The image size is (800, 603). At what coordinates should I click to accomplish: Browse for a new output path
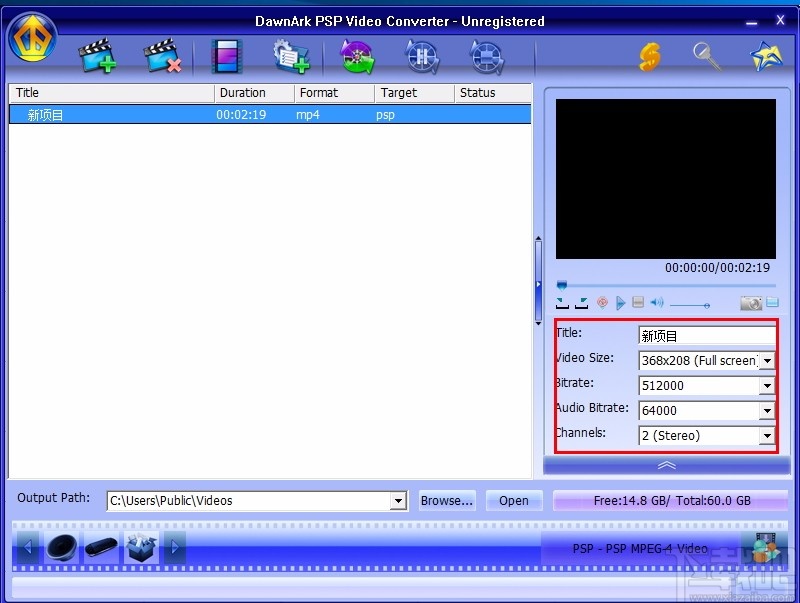pos(446,500)
